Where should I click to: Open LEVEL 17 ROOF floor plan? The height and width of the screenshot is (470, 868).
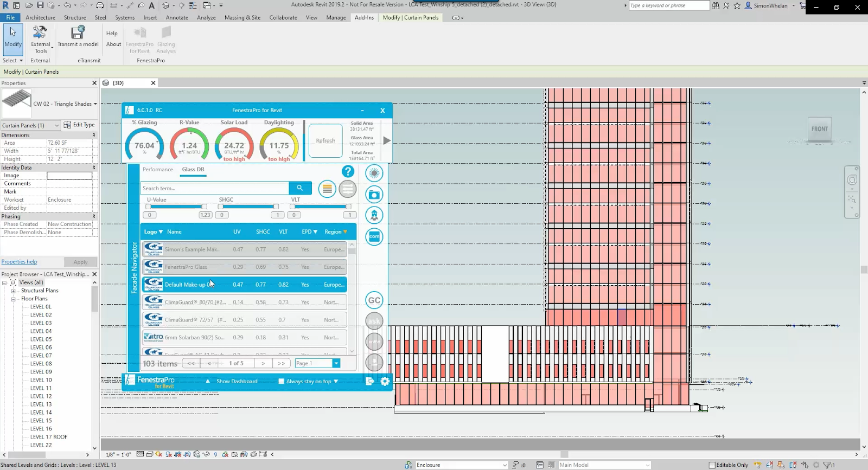tap(49, 437)
